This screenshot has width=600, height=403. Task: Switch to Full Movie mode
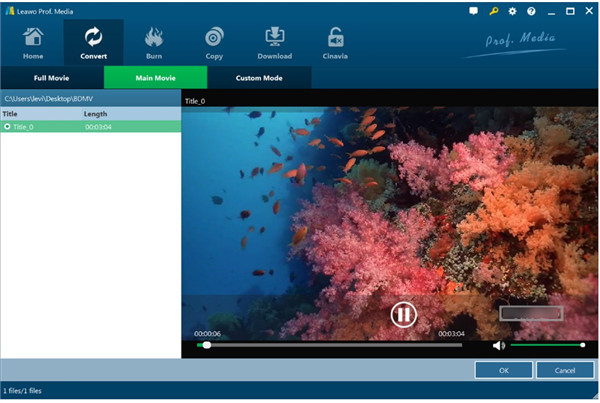coord(52,77)
